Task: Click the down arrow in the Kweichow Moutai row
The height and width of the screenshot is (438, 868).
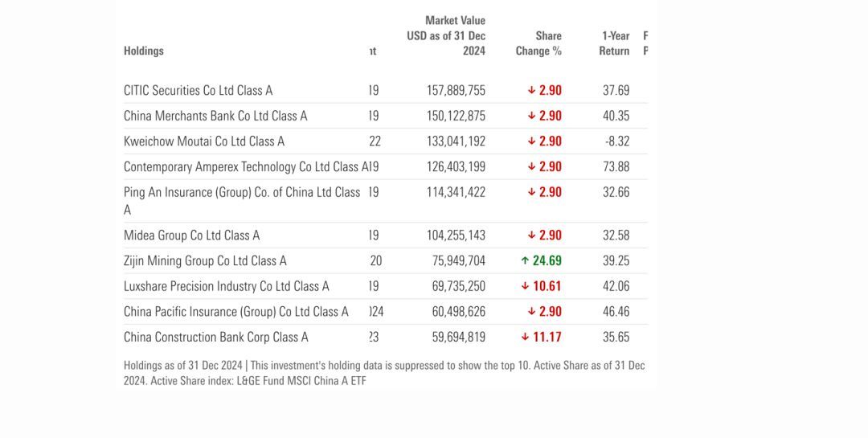Action: click(531, 141)
